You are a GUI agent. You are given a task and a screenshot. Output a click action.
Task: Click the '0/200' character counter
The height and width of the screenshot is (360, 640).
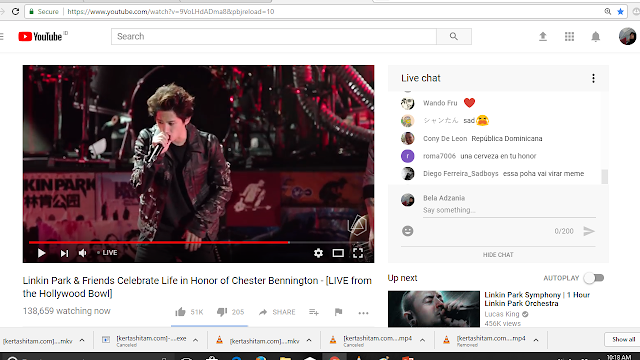pyautogui.click(x=564, y=231)
